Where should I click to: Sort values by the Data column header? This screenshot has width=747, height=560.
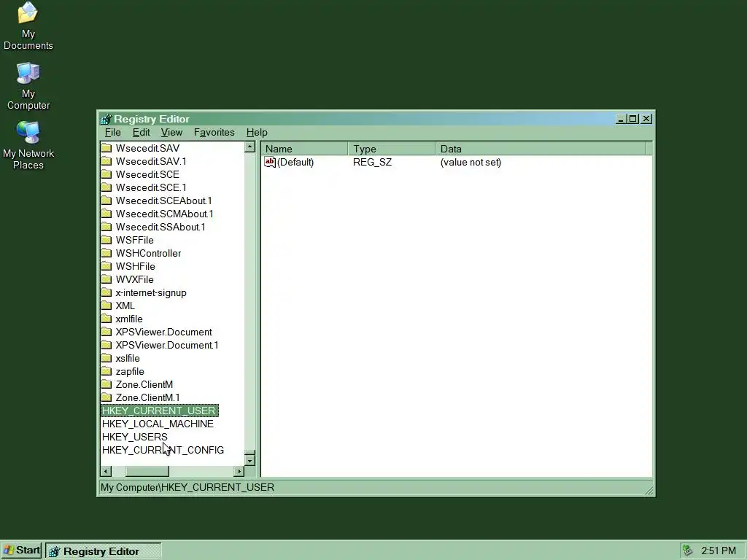pos(541,149)
